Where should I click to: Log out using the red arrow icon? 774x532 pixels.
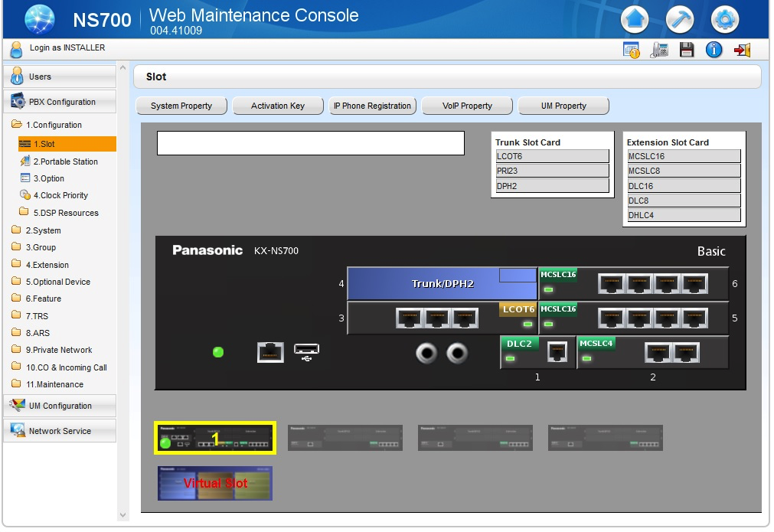tap(742, 50)
